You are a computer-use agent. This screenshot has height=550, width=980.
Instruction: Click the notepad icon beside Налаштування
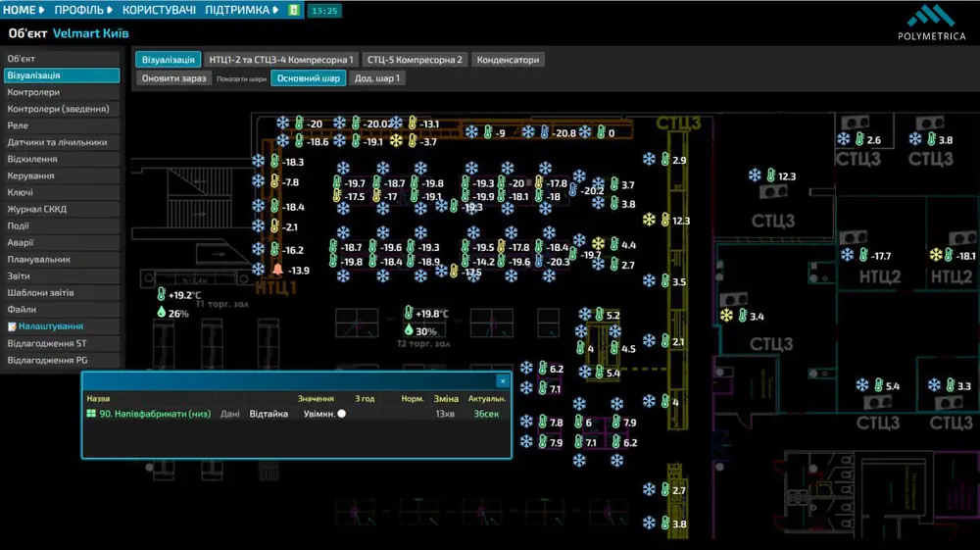[x=12, y=326]
